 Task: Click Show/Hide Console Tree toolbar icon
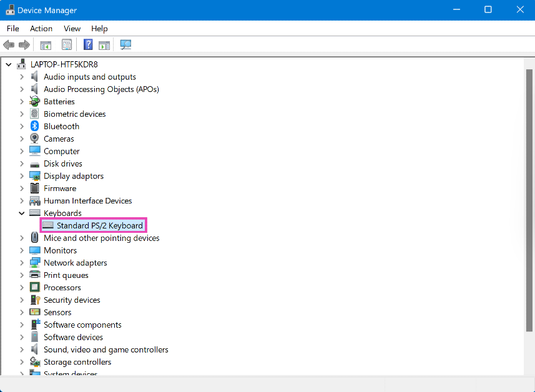pos(46,45)
